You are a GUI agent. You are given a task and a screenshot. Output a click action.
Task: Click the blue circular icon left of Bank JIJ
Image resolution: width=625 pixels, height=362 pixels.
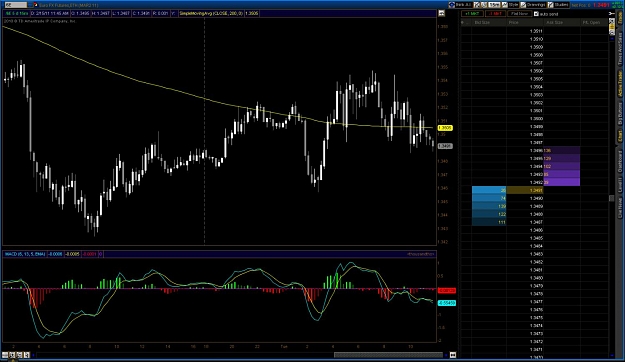coord(452,5)
